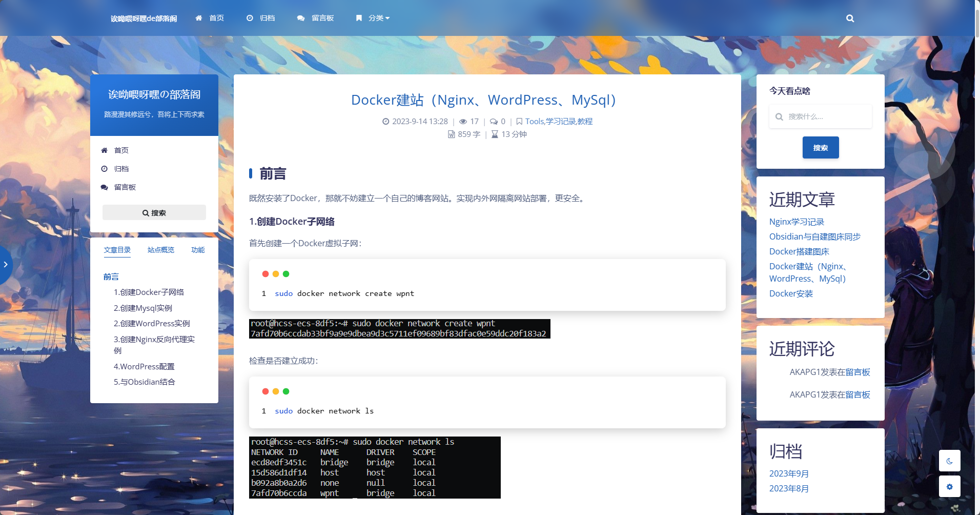The width and height of the screenshot is (980, 515).
Task: Jump to 5.与Obsidian结合 in the contents list
Action: click(145, 382)
